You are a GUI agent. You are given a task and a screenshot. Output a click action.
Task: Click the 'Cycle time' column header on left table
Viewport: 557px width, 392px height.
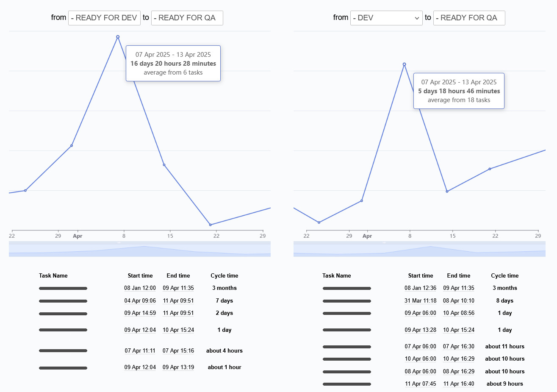coord(224,275)
